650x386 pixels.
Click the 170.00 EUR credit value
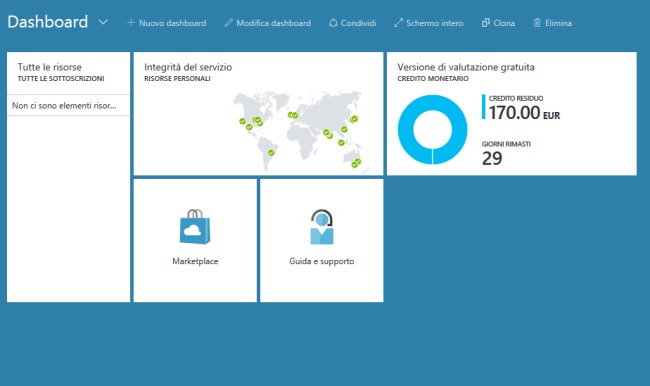(524, 113)
